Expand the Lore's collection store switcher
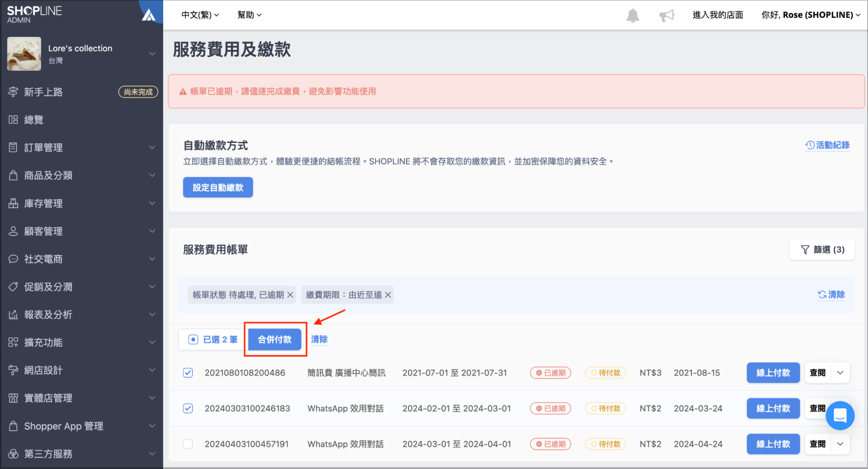 152,54
